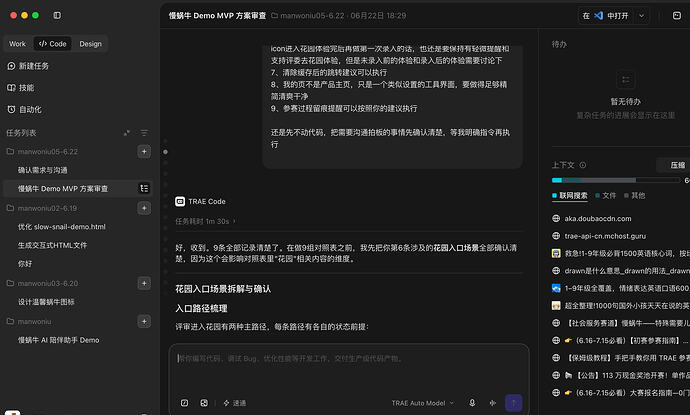Open the task 慢蜗牛 AI 陪伴助手 Demo
The width and height of the screenshot is (690, 415).
click(x=59, y=340)
